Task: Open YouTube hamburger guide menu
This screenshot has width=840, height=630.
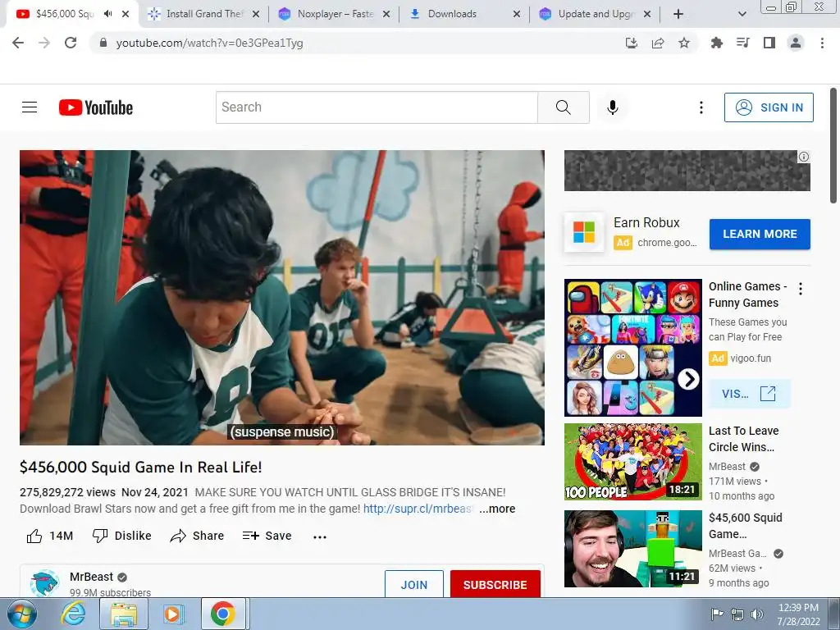Action: [30, 107]
